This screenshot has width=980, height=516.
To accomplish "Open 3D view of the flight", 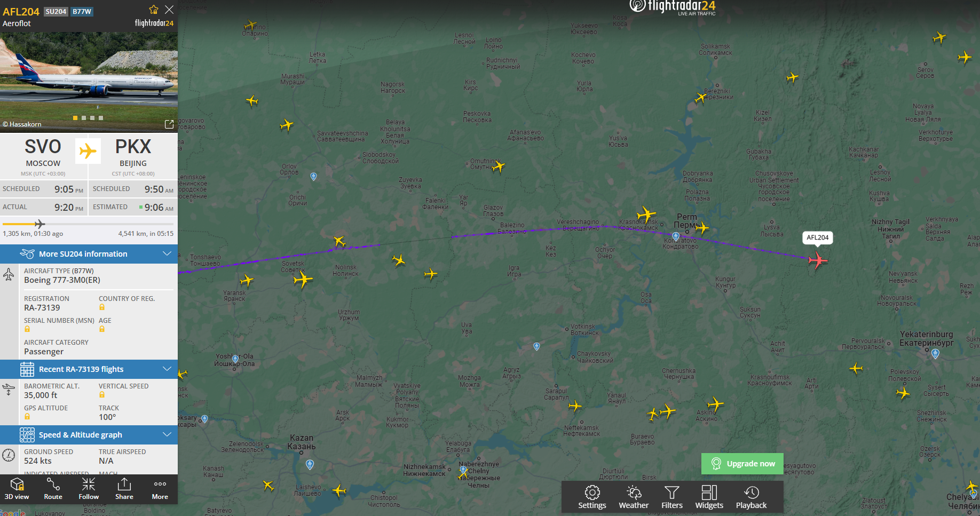I will tap(17, 489).
